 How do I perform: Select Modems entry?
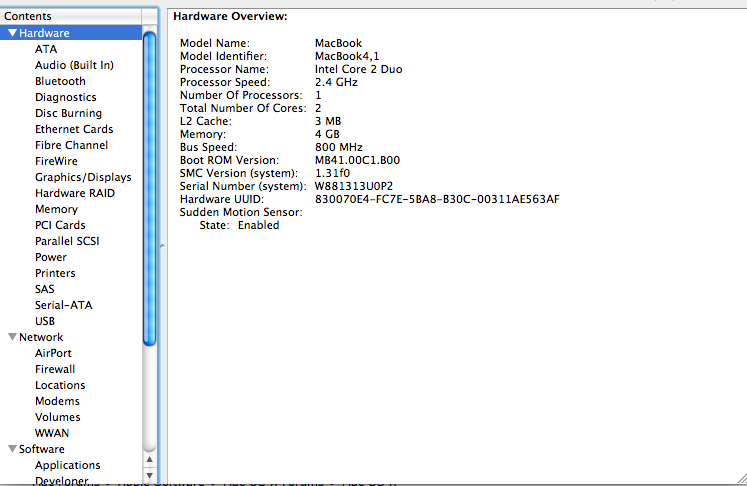point(57,401)
